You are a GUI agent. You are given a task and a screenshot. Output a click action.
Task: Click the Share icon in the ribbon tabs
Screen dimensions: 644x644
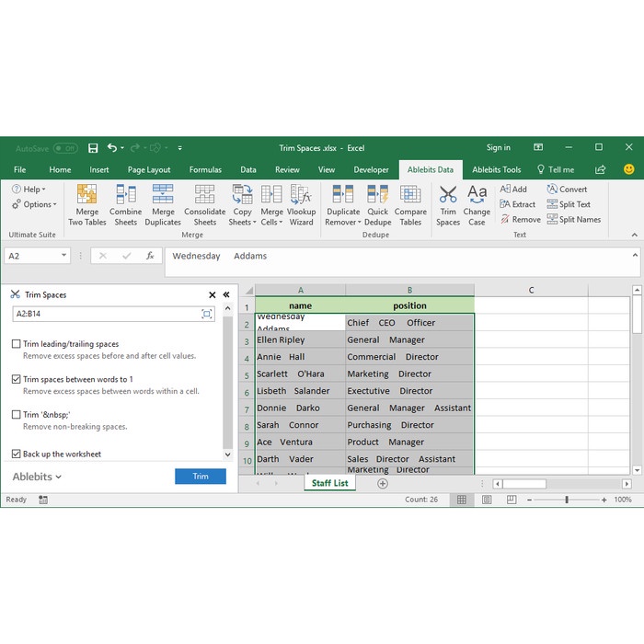[600, 169]
